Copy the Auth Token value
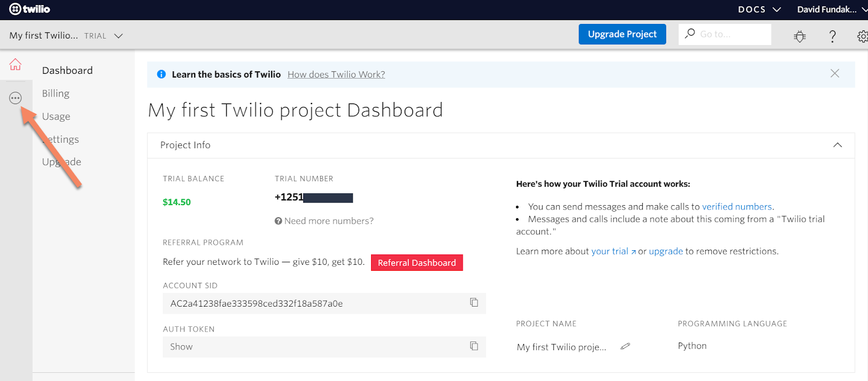Viewport: 868px width, 381px height. (x=474, y=346)
